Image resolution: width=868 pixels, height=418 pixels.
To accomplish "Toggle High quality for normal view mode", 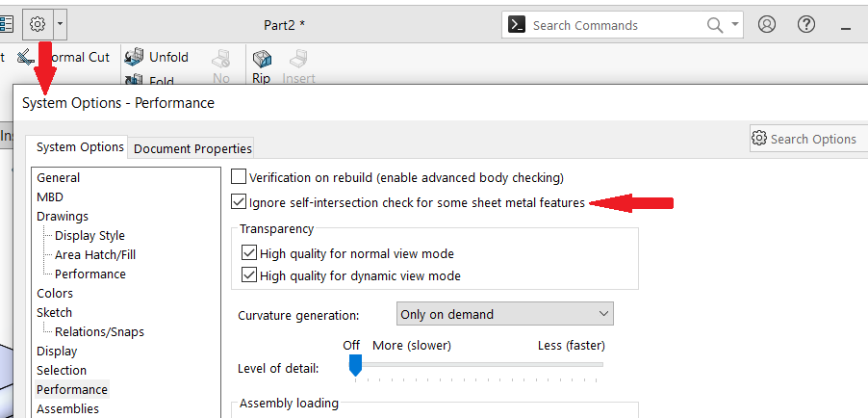I will [250, 253].
